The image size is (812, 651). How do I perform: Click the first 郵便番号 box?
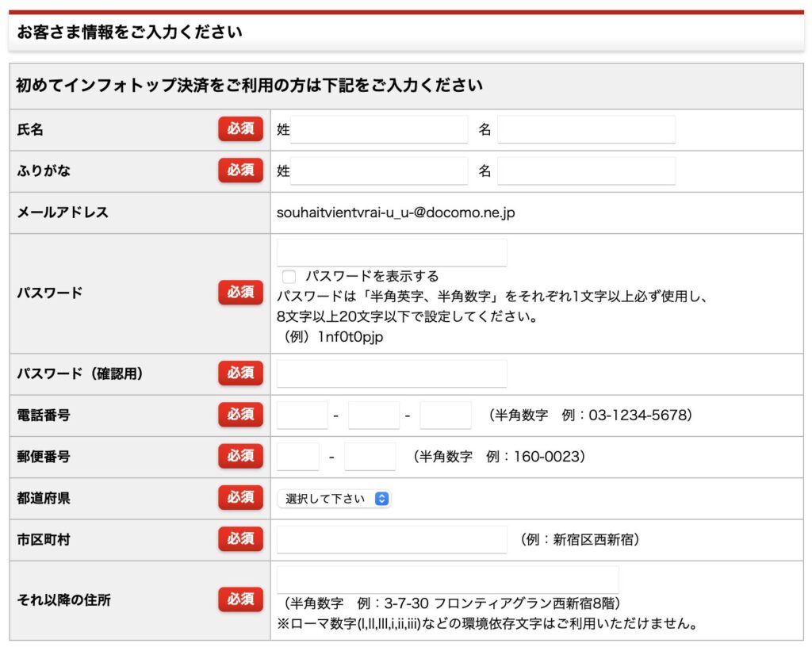[x=298, y=457]
